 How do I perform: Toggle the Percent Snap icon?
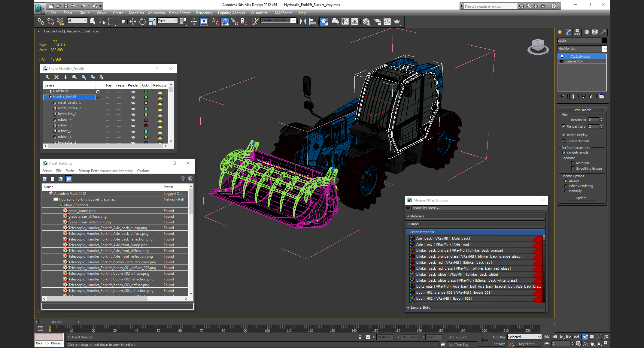235,21
